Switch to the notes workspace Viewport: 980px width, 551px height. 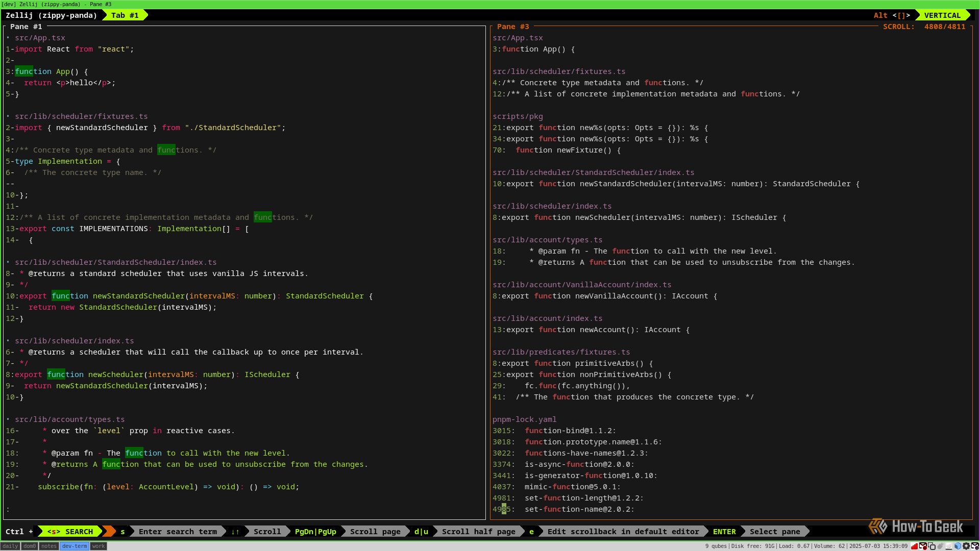[x=49, y=546]
